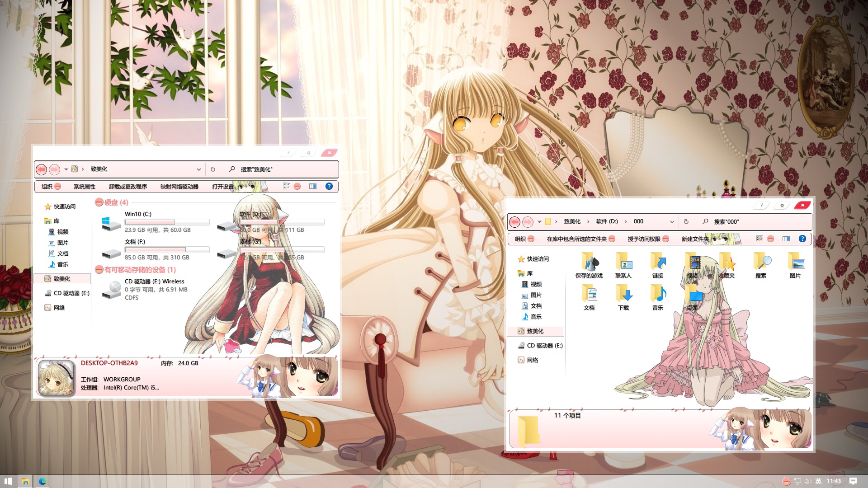Open recent locations arrow in 000 window
Viewport: 868px width, 488px height.
pos(539,222)
